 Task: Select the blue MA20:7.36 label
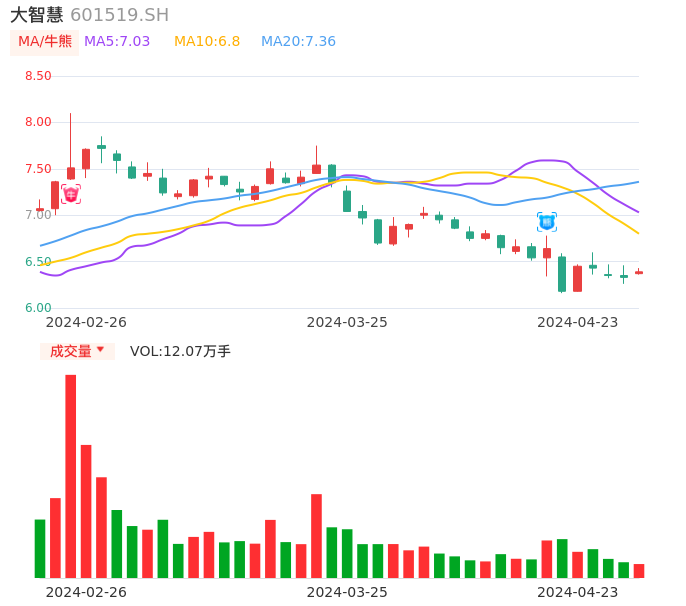tap(298, 42)
